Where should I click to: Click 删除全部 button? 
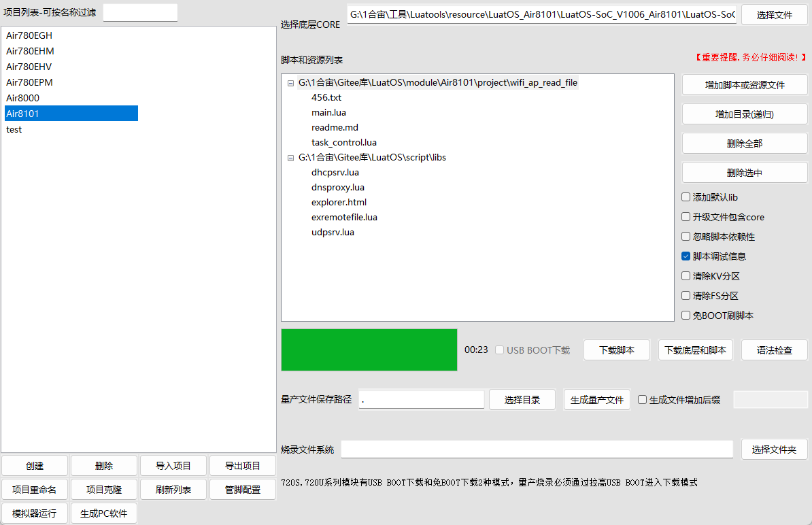[x=745, y=143]
